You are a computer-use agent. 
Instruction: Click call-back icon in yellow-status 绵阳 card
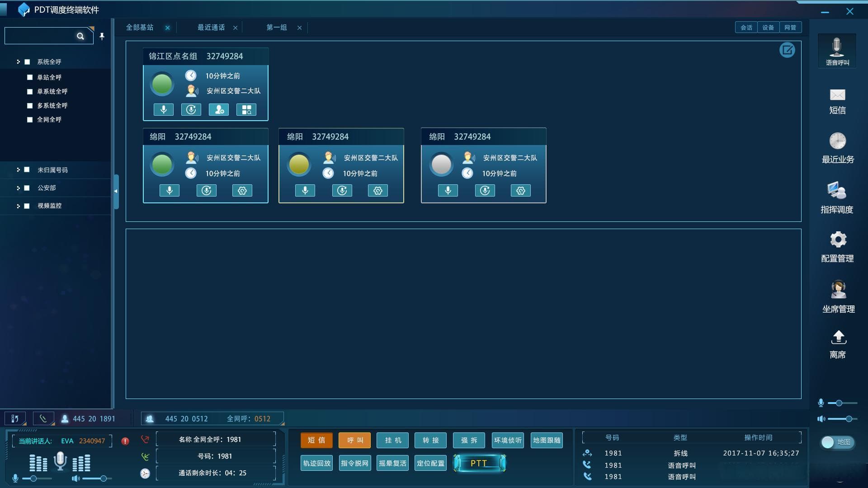(x=342, y=190)
